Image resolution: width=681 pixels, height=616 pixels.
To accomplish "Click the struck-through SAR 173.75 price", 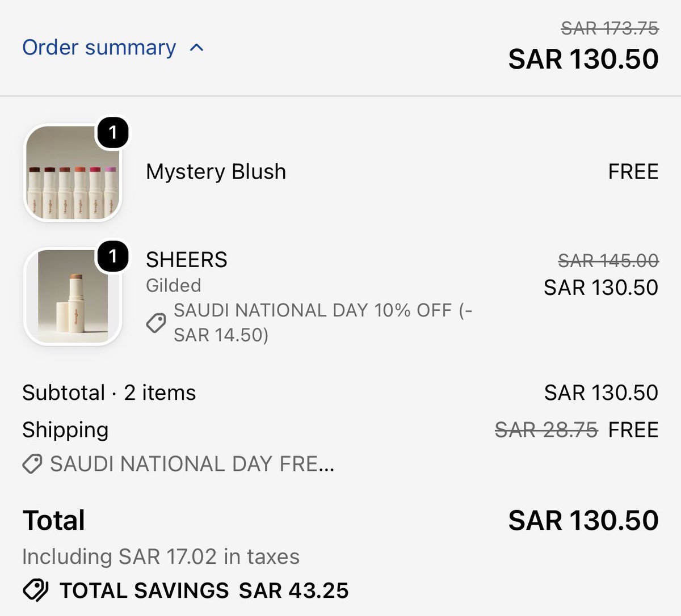I will (x=610, y=28).
